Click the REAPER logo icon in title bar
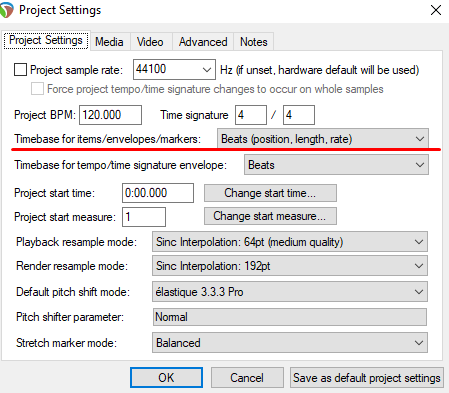 (7, 10)
